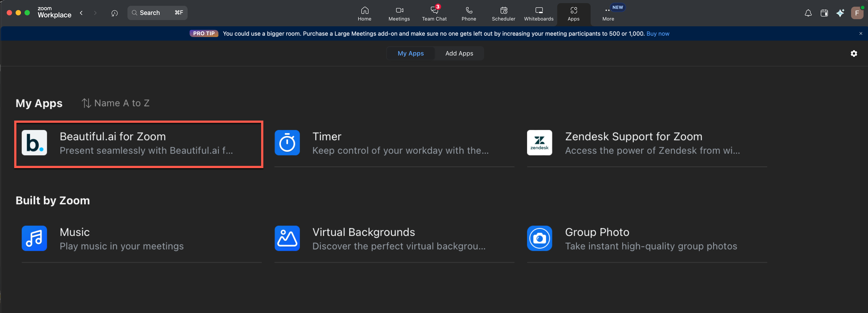
Task: Go to Meetings in top navigation
Action: 399,14
